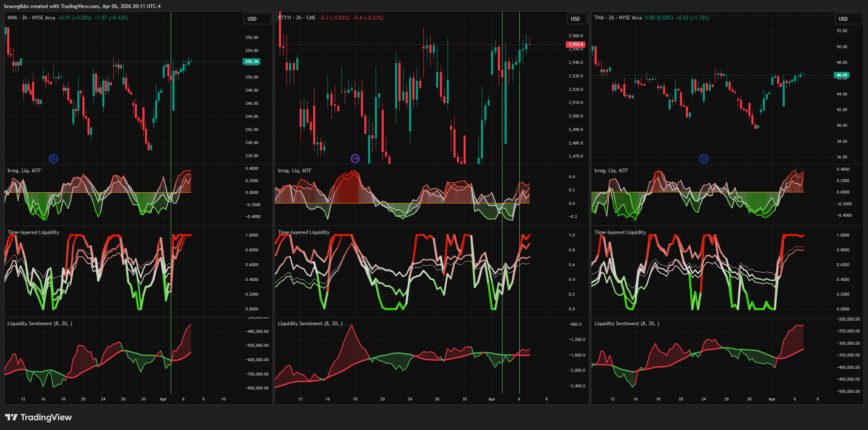The image size is (868, 430).
Task: Open the USD currency selector on IWM chart
Action: [x=257, y=19]
